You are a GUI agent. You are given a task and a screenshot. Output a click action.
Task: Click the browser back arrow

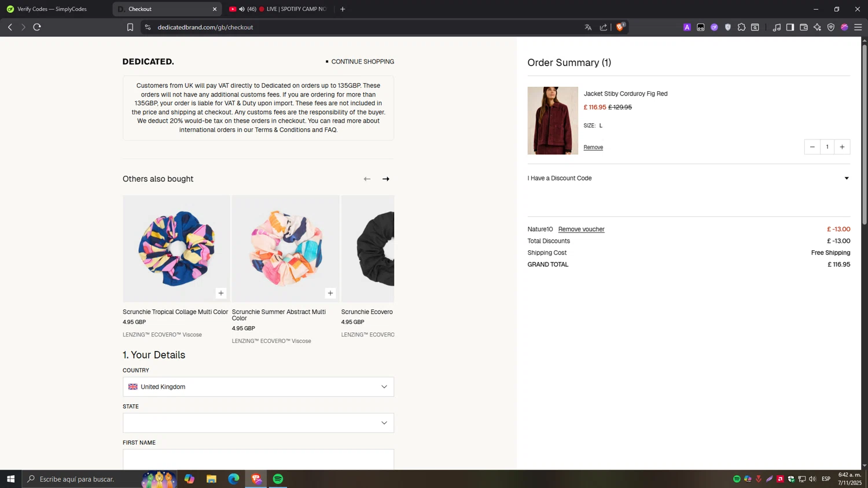coord(10,27)
